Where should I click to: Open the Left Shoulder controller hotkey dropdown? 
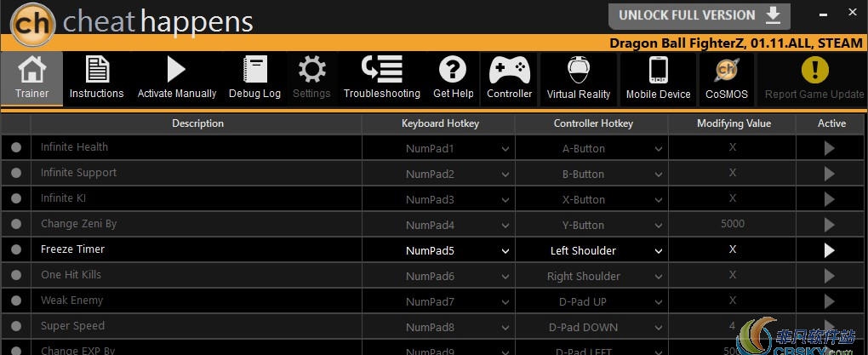pos(658,251)
